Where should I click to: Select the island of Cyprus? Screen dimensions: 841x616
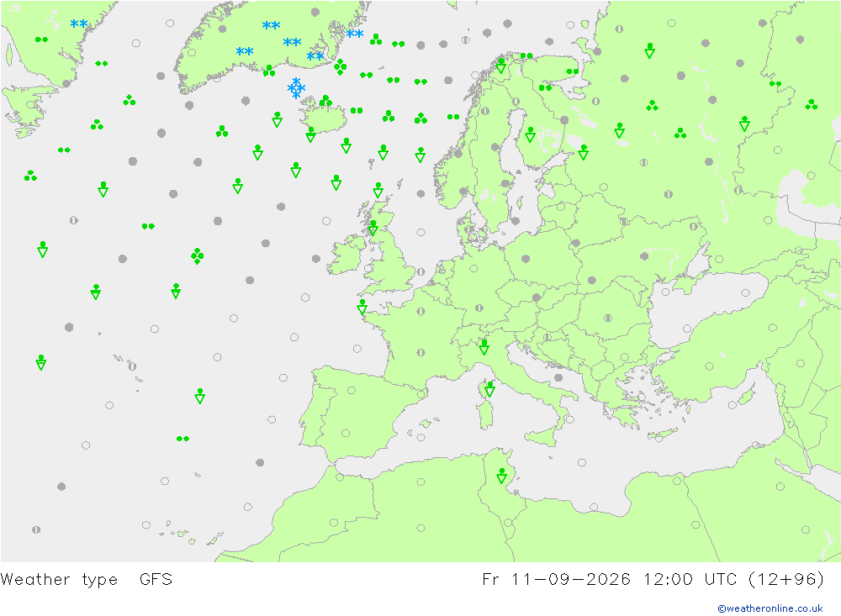pos(747,398)
